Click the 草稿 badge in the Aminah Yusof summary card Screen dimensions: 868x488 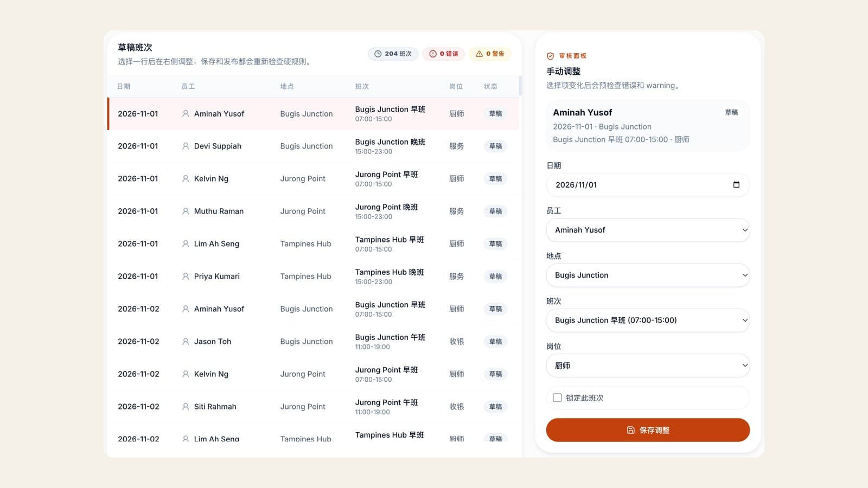coord(731,112)
